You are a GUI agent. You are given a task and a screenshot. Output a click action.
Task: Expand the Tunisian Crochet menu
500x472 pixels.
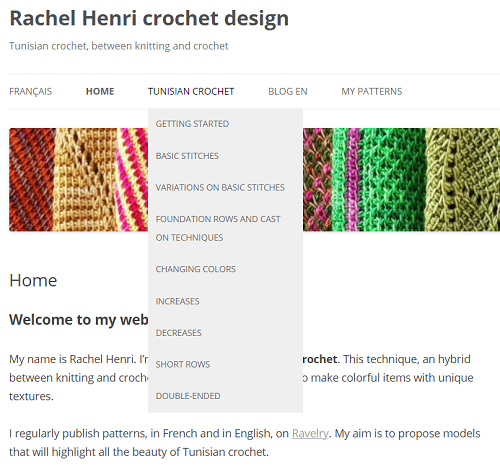pos(191,91)
